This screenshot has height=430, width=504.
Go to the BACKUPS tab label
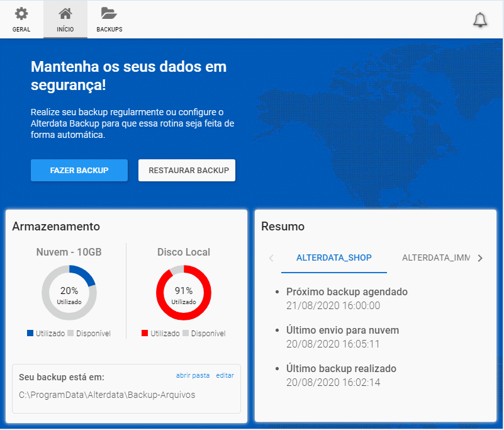pos(109,29)
